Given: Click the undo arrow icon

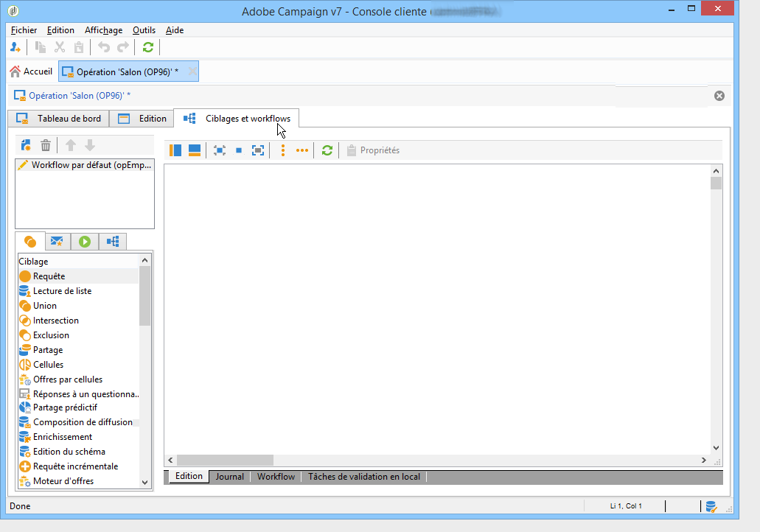Looking at the screenshot, I should (104, 47).
